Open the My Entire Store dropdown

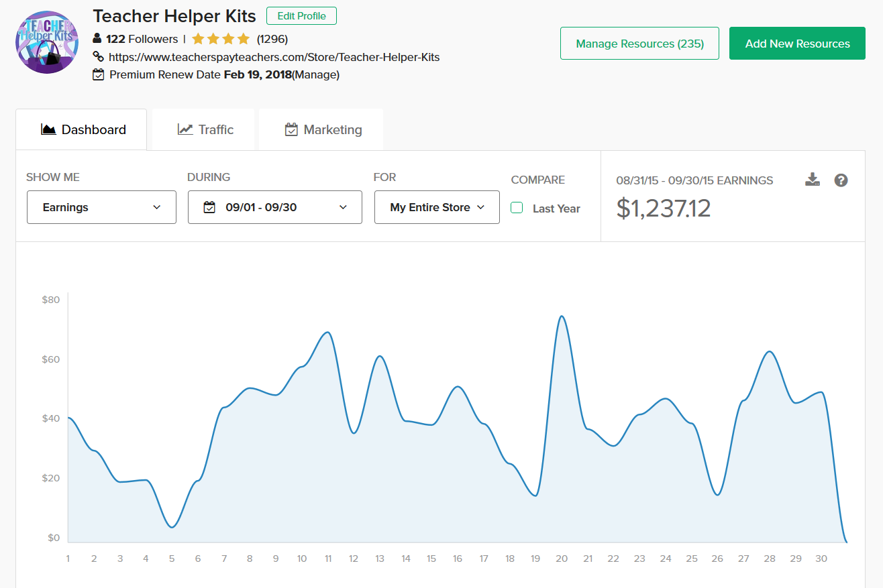437,207
